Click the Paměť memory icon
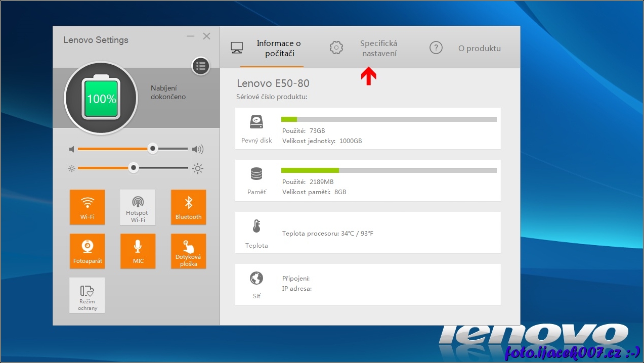 (256, 174)
